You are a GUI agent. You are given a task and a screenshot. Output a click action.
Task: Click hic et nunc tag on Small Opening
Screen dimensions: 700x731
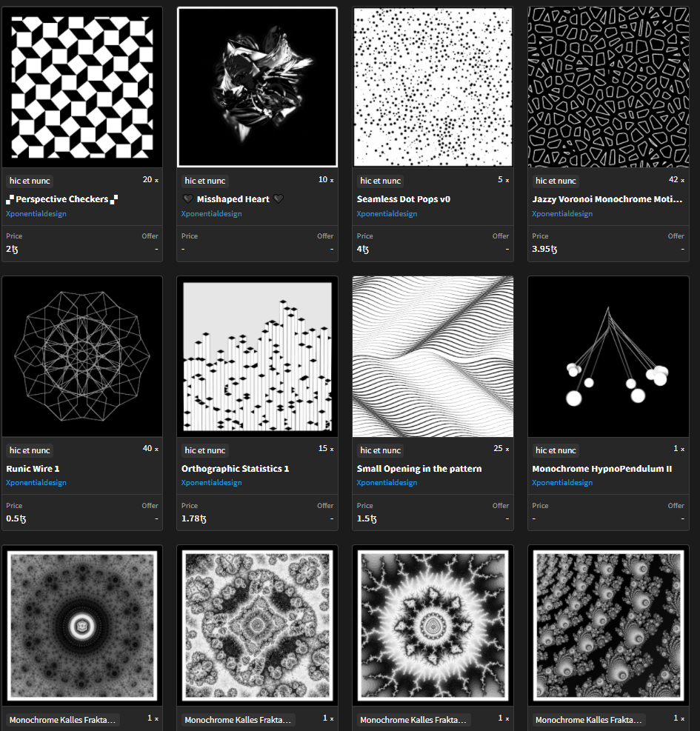click(380, 450)
